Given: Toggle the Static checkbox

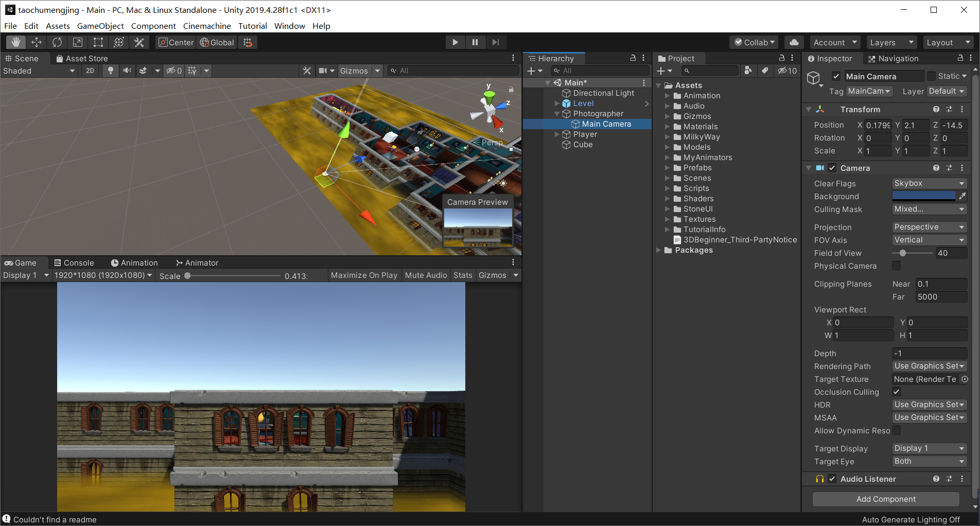Looking at the screenshot, I should coord(931,76).
